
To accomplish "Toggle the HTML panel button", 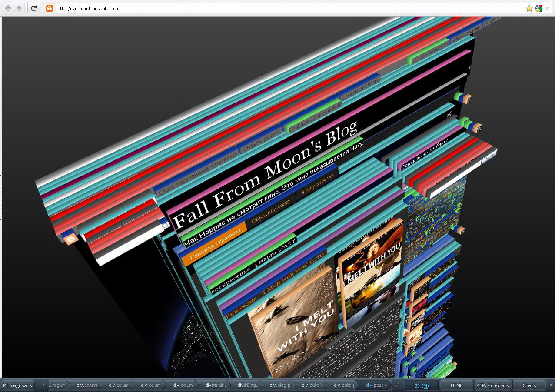I will click(x=456, y=385).
